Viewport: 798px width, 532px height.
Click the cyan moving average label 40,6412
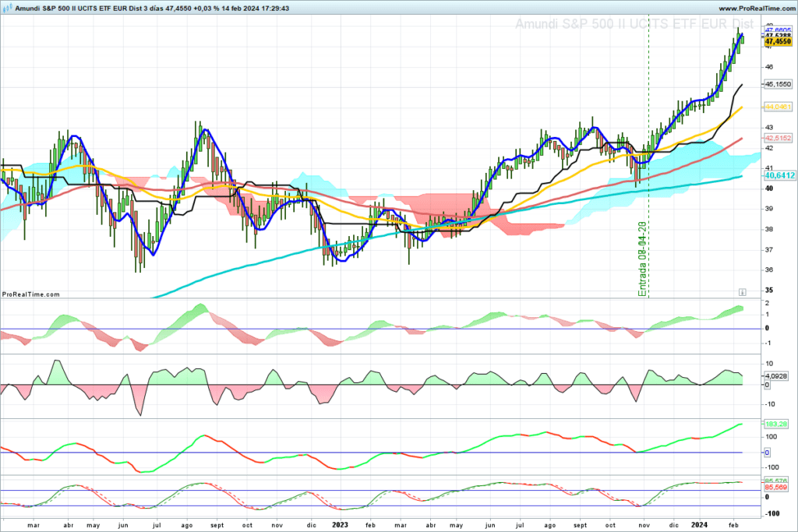[779, 175]
